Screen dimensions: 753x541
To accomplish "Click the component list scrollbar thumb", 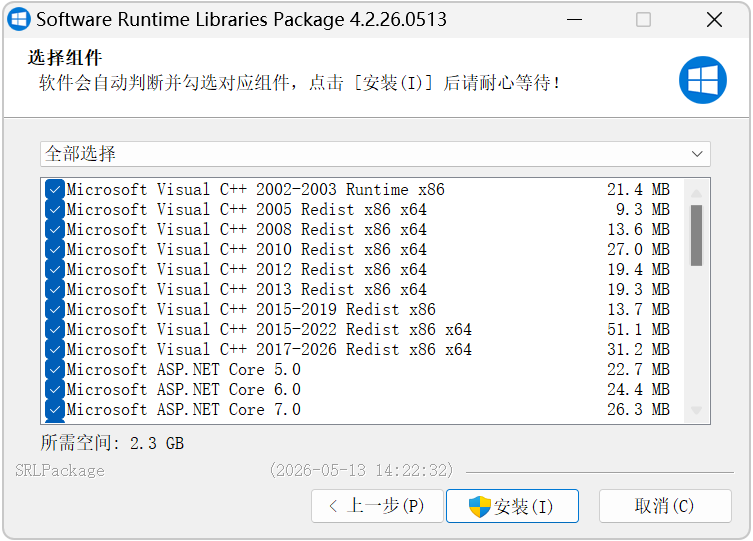I will click(x=696, y=235).
